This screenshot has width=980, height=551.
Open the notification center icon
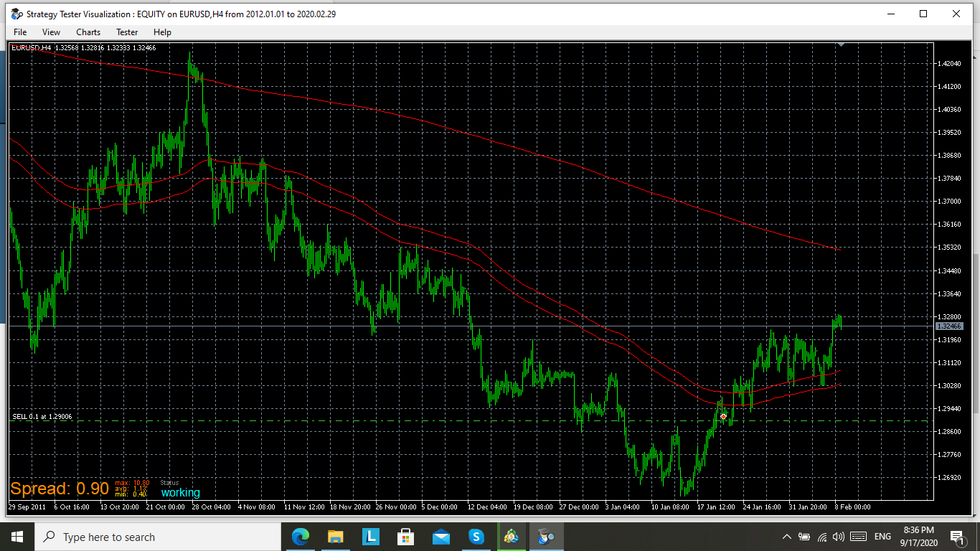tap(957, 537)
